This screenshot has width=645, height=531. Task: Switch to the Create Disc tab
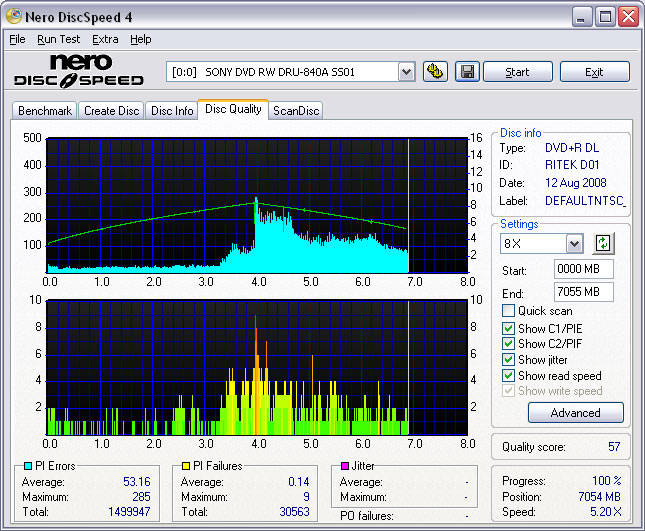(x=111, y=111)
